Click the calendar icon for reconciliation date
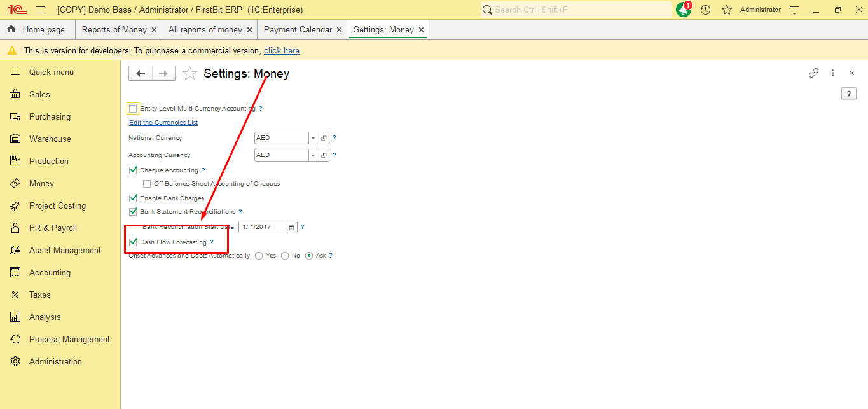 click(292, 227)
